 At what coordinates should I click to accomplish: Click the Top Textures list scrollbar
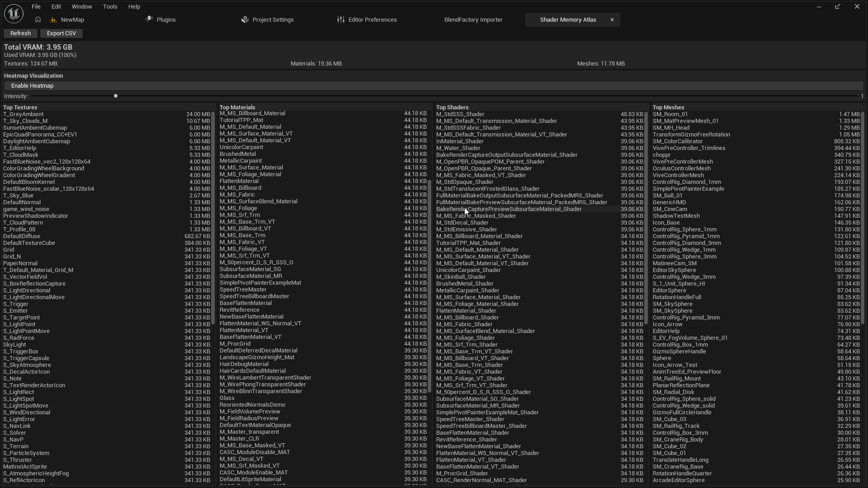click(212, 218)
